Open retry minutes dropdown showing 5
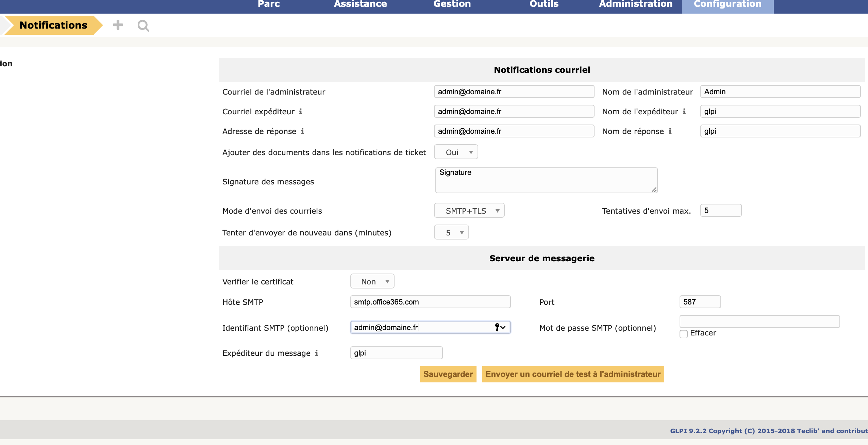868x445 pixels. 451,232
